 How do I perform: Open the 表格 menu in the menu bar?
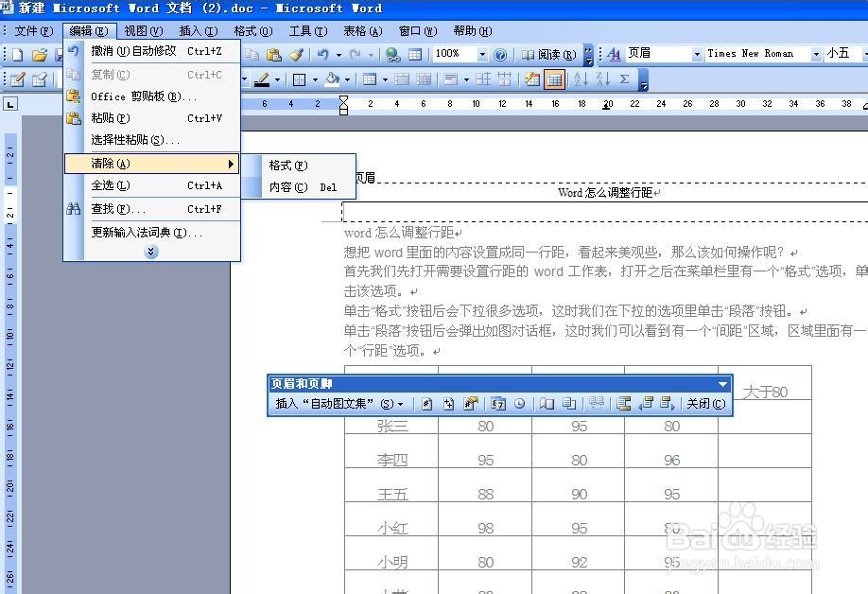coord(362,30)
